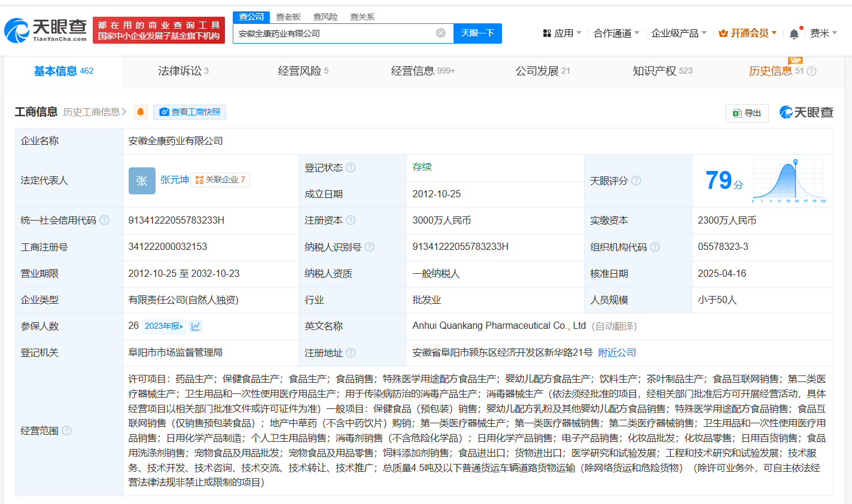Select the 查老板 search tab
This screenshot has width=852, height=504.
coord(288,17)
